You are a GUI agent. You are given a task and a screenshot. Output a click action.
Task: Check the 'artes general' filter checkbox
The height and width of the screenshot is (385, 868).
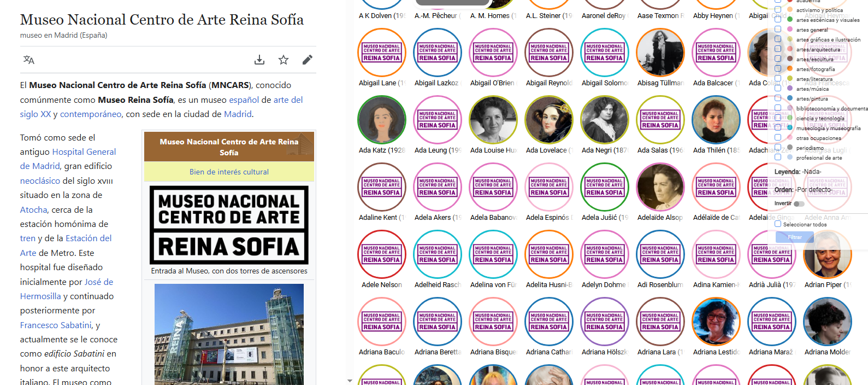pyautogui.click(x=778, y=30)
